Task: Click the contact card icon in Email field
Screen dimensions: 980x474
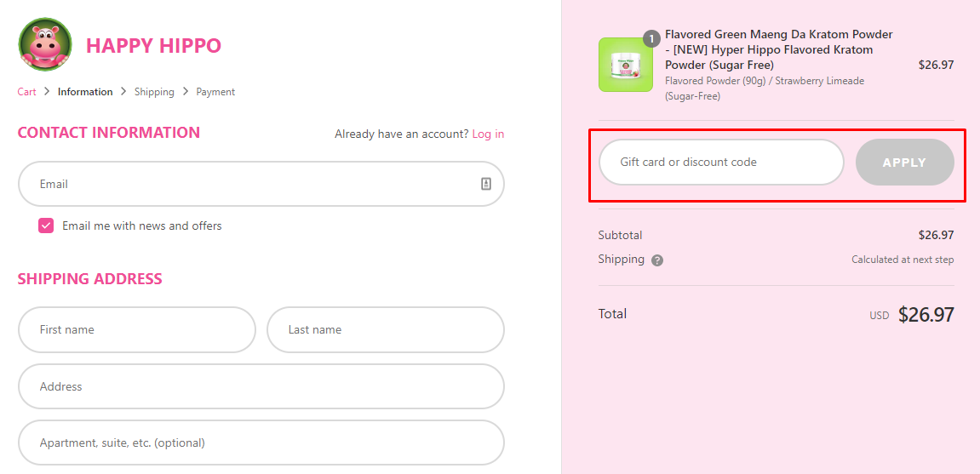Action: click(486, 184)
